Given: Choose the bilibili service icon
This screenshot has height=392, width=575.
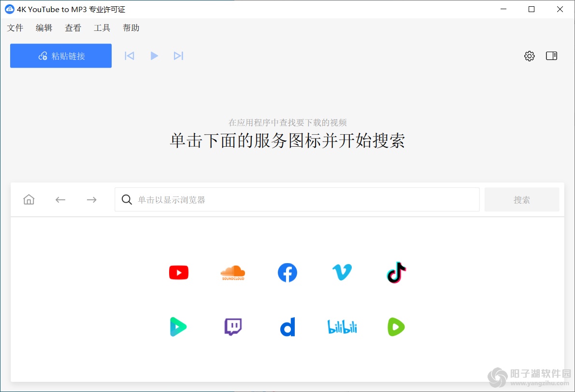Looking at the screenshot, I should (x=342, y=326).
